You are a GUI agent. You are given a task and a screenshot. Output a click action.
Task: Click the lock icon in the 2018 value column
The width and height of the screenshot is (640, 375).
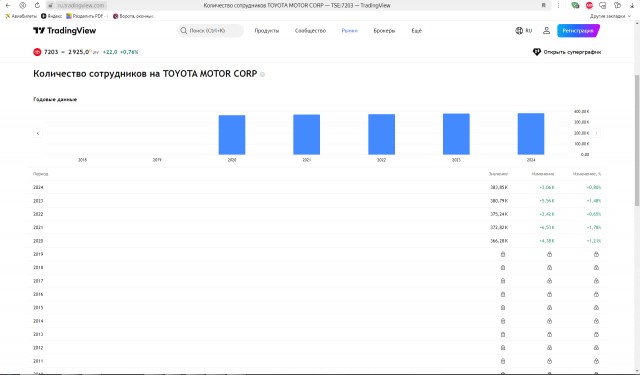point(503,268)
